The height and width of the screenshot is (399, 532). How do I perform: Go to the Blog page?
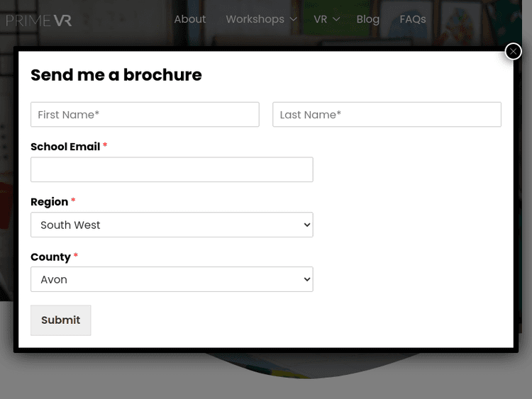coord(367,19)
